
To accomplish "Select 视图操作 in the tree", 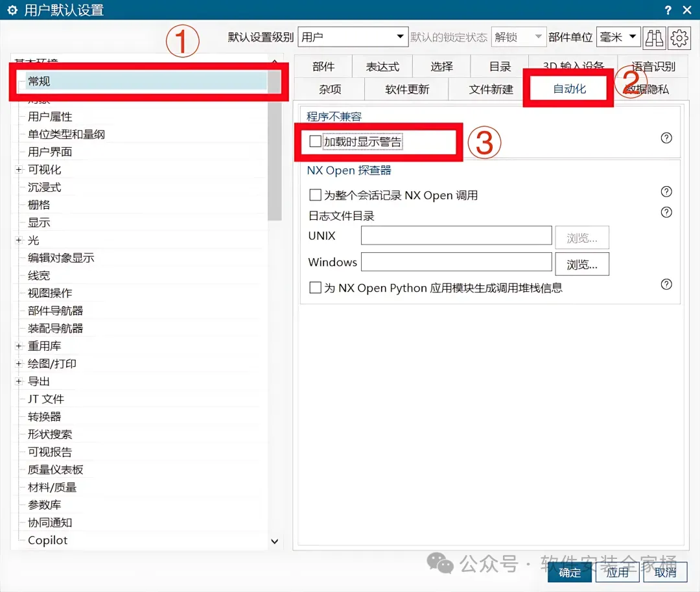I will point(50,293).
